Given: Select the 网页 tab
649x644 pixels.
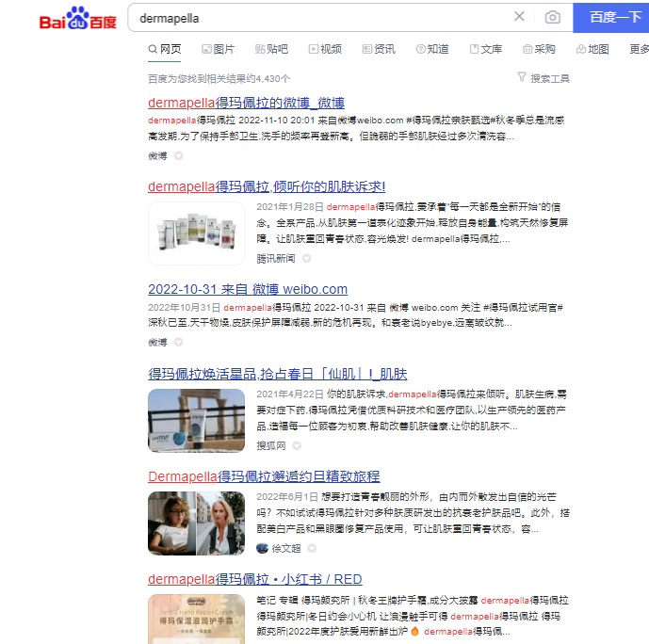Looking at the screenshot, I should point(165,49).
